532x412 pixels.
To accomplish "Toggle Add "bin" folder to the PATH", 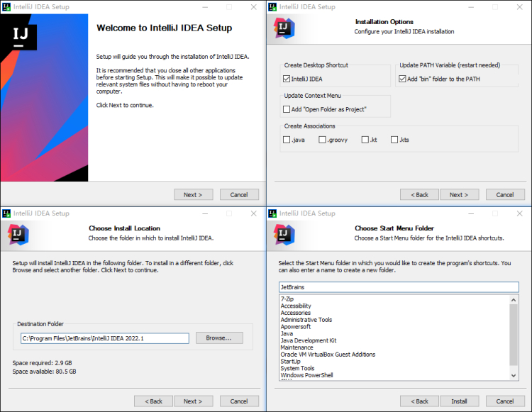I will [x=402, y=79].
